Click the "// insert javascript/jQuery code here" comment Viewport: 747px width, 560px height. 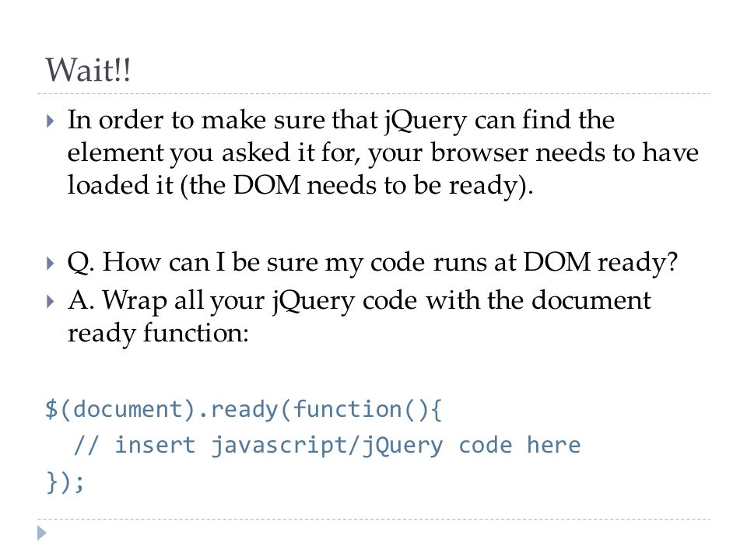328,446
